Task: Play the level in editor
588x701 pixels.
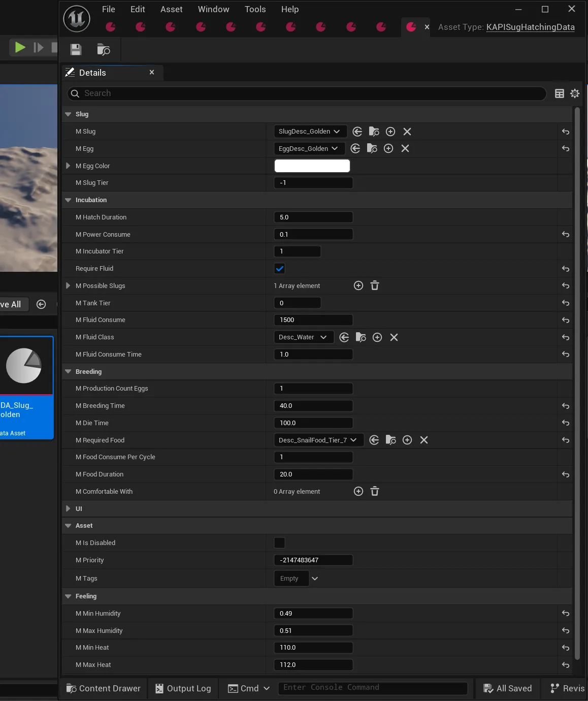Action: (x=20, y=48)
